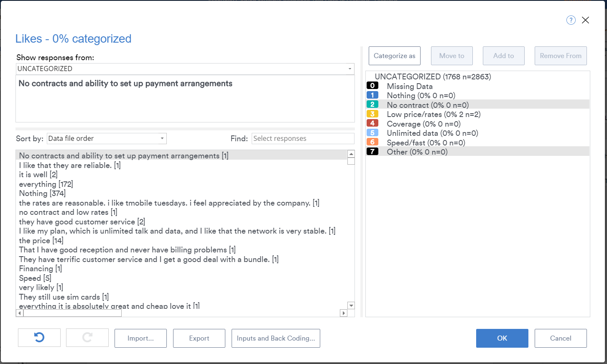Open the Show responses from dropdown

coord(350,69)
